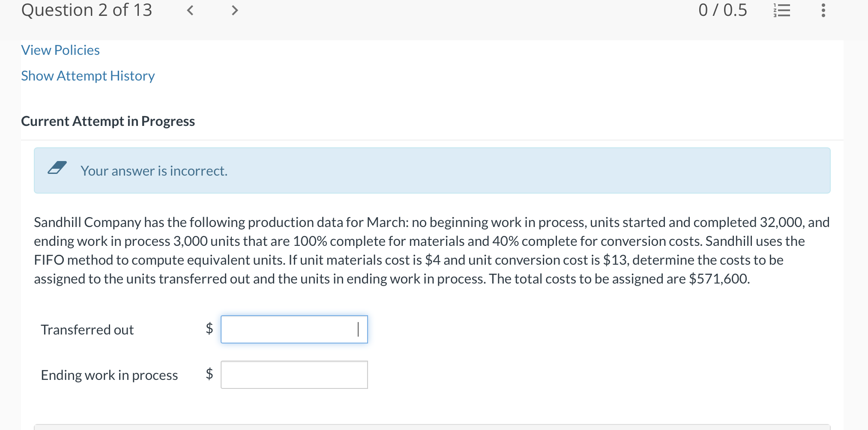Collapse the attempt history section
This screenshot has height=430, width=868.
point(88,76)
